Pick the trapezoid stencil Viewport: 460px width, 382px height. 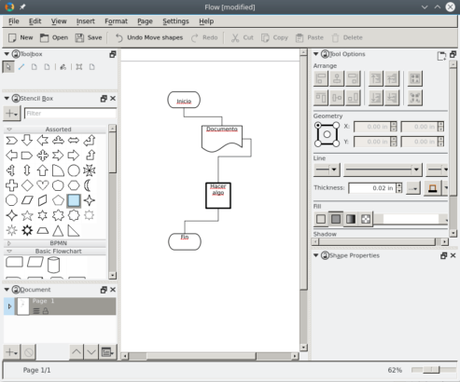click(42, 231)
